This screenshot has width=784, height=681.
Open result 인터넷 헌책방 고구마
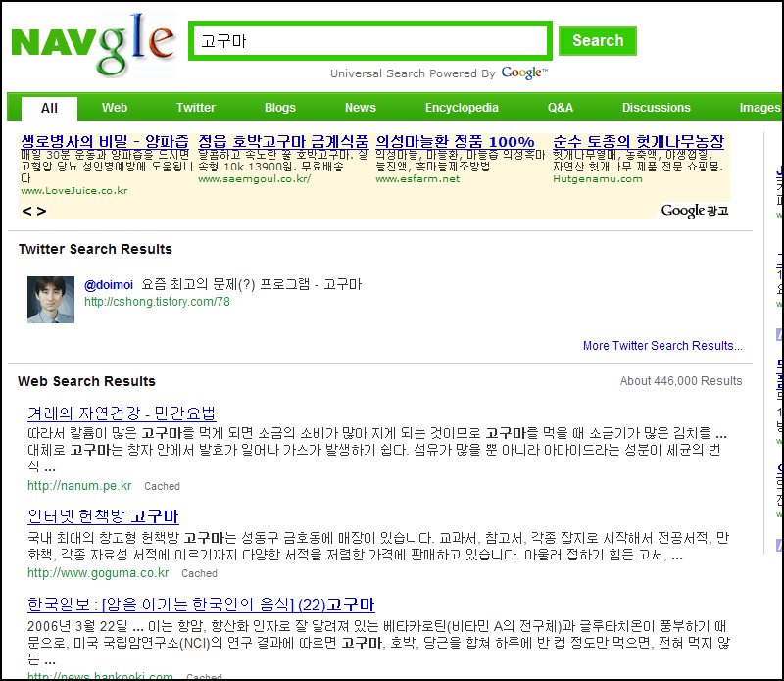click(x=103, y=516)
